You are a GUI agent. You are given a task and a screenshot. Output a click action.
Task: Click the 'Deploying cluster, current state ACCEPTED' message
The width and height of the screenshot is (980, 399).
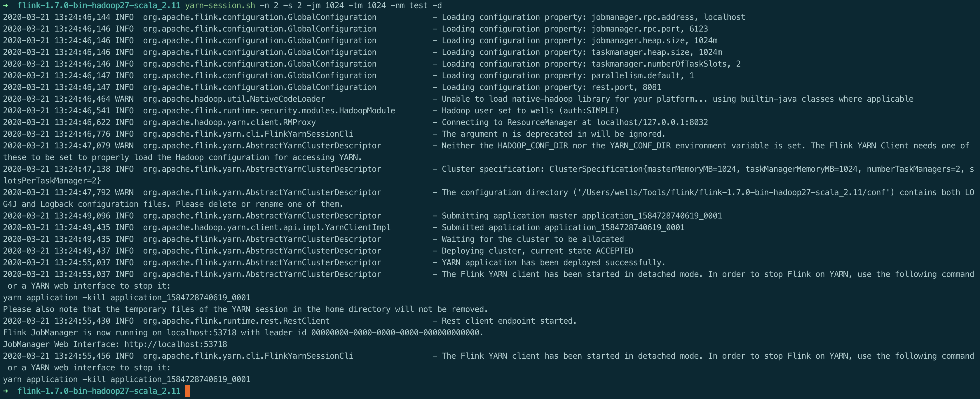pos(537,251)
